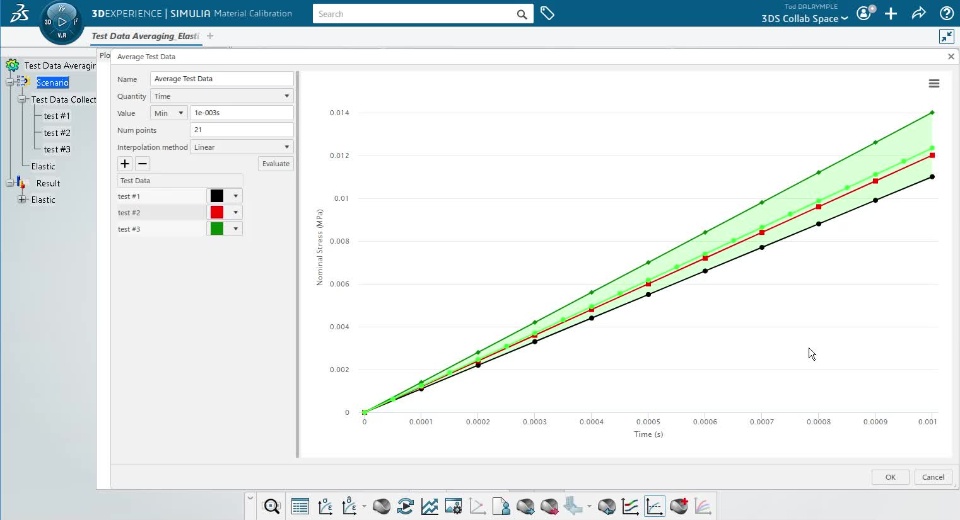Open the user profile icon
Viewport: 960px width, 520px height.
865,13
